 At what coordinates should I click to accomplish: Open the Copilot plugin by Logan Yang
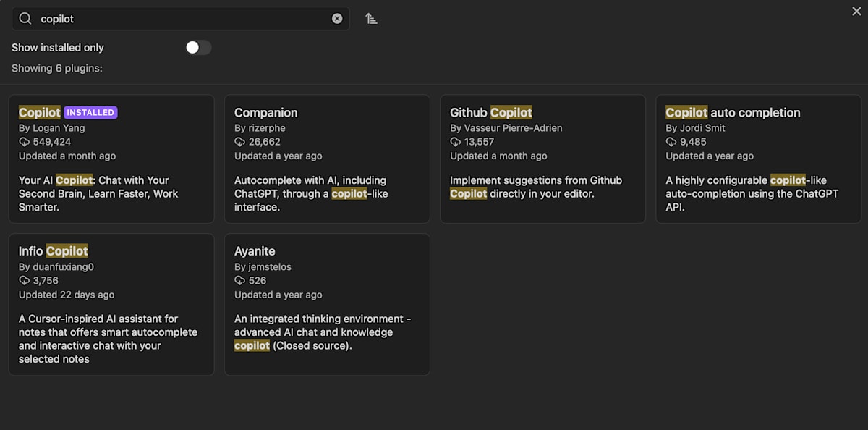point(111,159)
